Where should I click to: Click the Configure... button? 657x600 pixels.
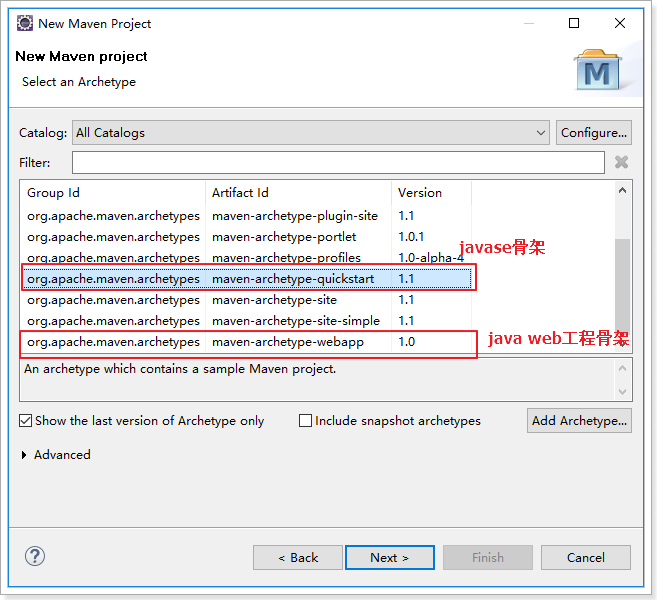[x=594, y=133]
